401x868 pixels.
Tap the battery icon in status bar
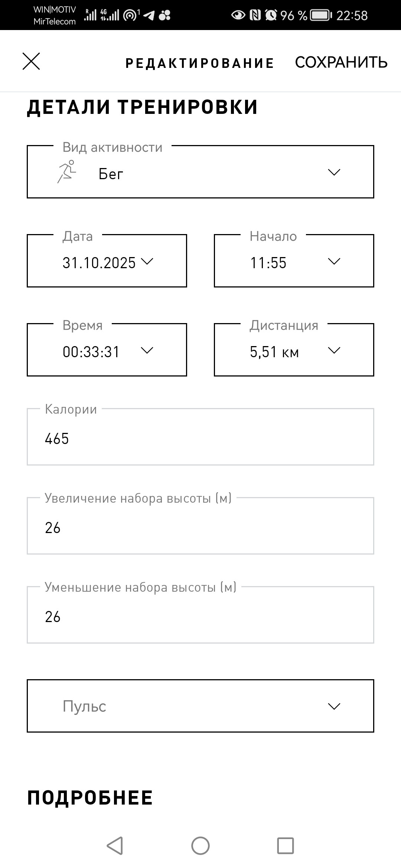pos(321,15)
